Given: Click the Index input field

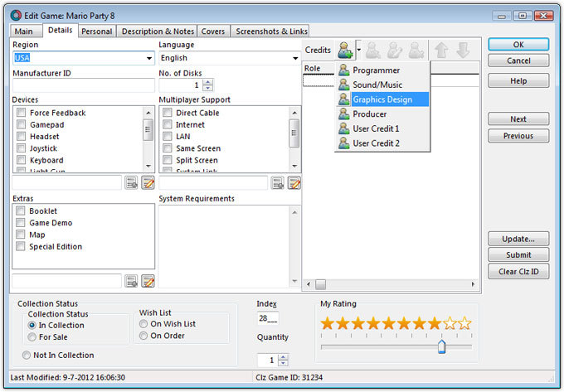Looking at the screenshot, I should (268, 318).
